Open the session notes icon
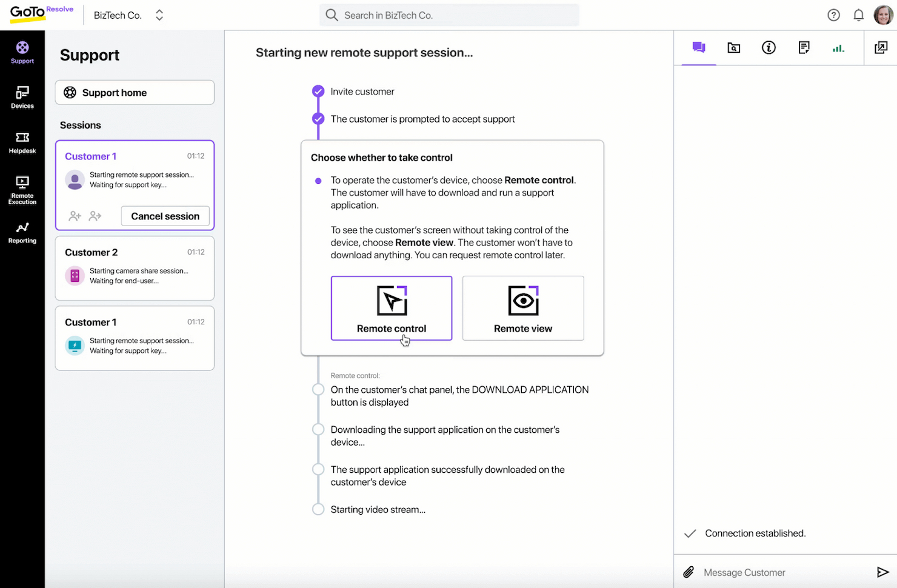Image resolution: width=897 pixels, height=588 pixels. [x=804, y=47]
